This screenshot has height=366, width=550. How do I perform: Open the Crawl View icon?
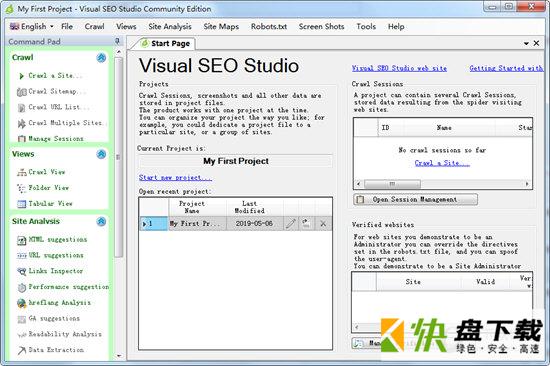click(x=21, y=172)
